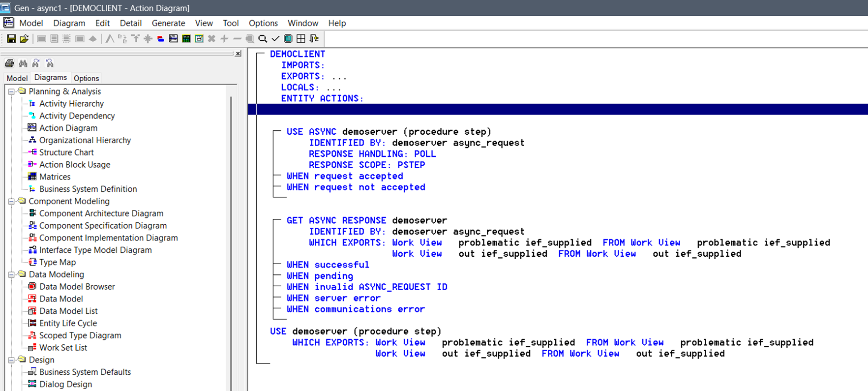Select Data Model Browser tree item
Image resolution: width=868 pixels, height=391 pixels.
coord(77,287)
